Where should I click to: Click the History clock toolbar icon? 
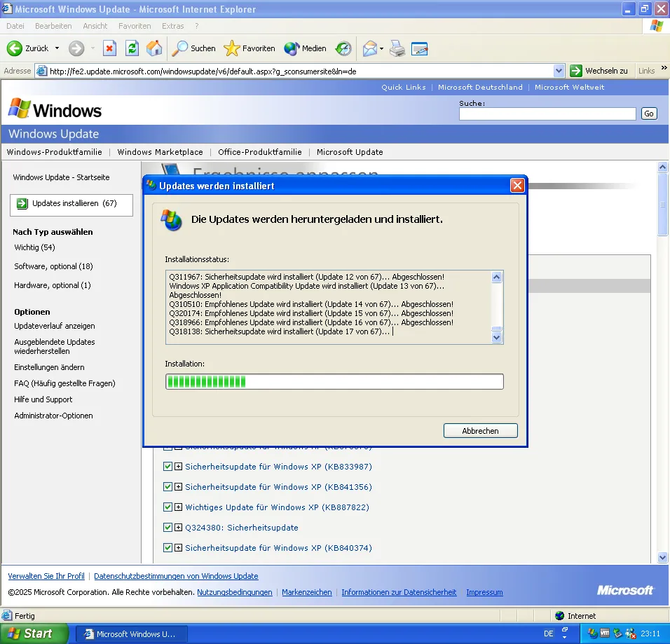point(343,48)
